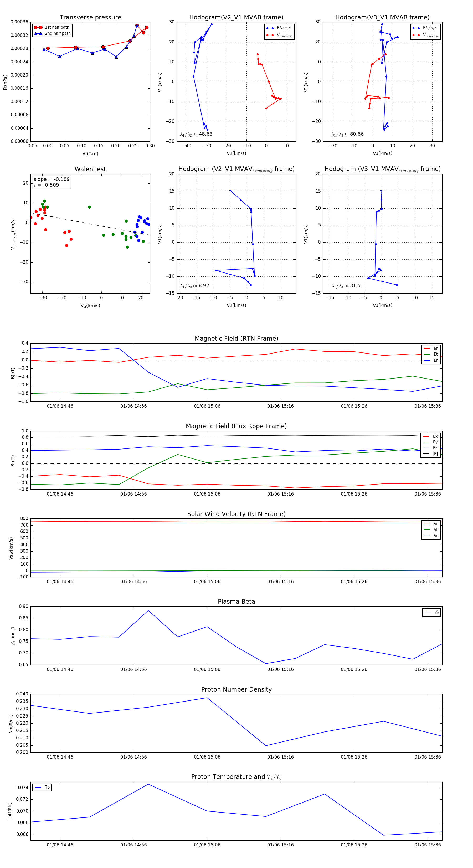Viewport: 473px width, 868px height.
Task: Click 'V_A(km/s)' axis label in WalenTest
Action: pyautogui.click(x=90, y=306)
